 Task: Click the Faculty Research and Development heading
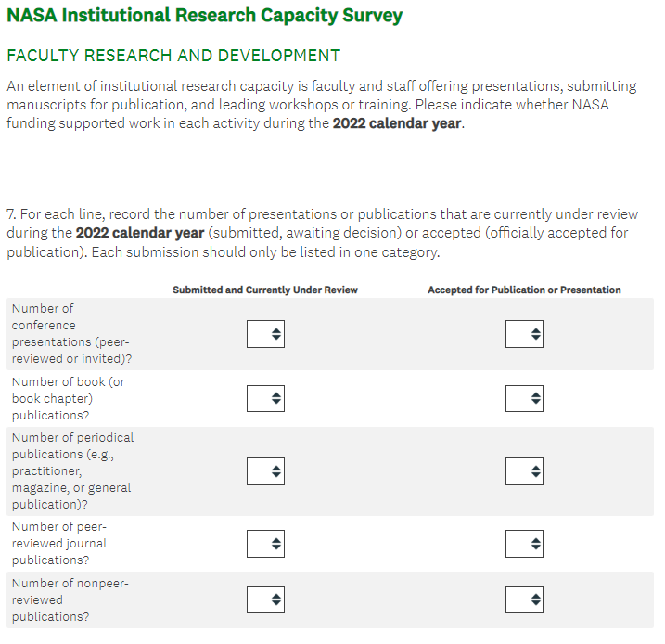[173, 56]
